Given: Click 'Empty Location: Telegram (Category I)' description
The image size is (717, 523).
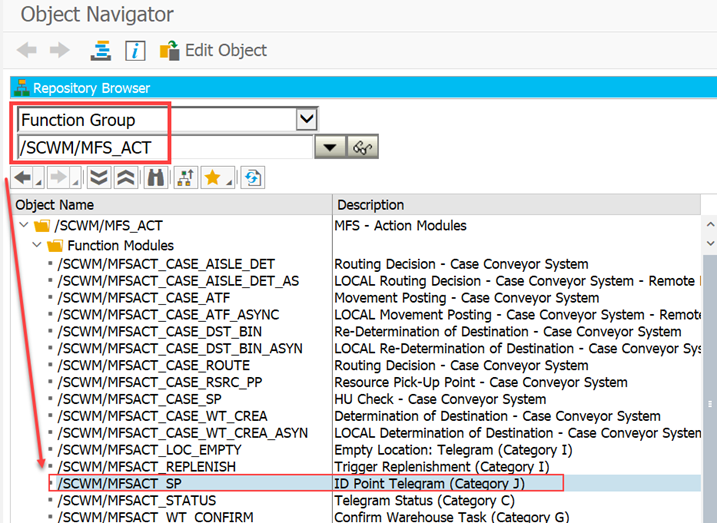Looking at the screenshot, I should point(453,450).
